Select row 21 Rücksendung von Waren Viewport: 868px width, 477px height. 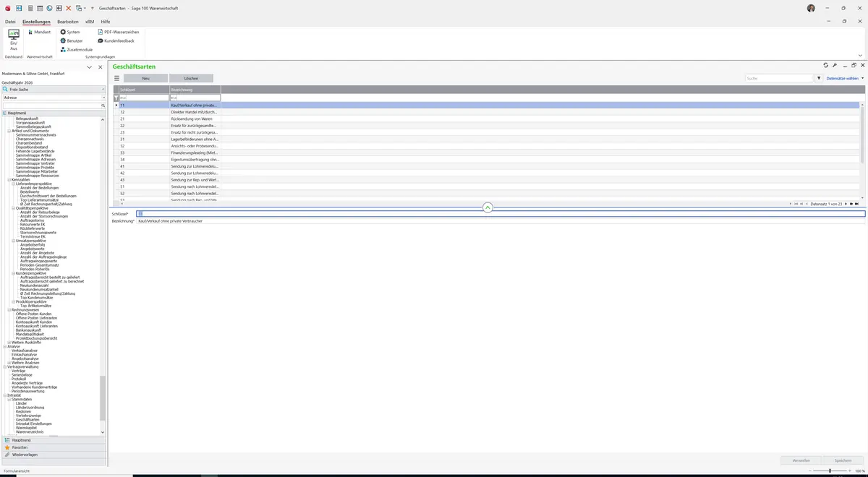pyautogui.click(x=489, y=119)
